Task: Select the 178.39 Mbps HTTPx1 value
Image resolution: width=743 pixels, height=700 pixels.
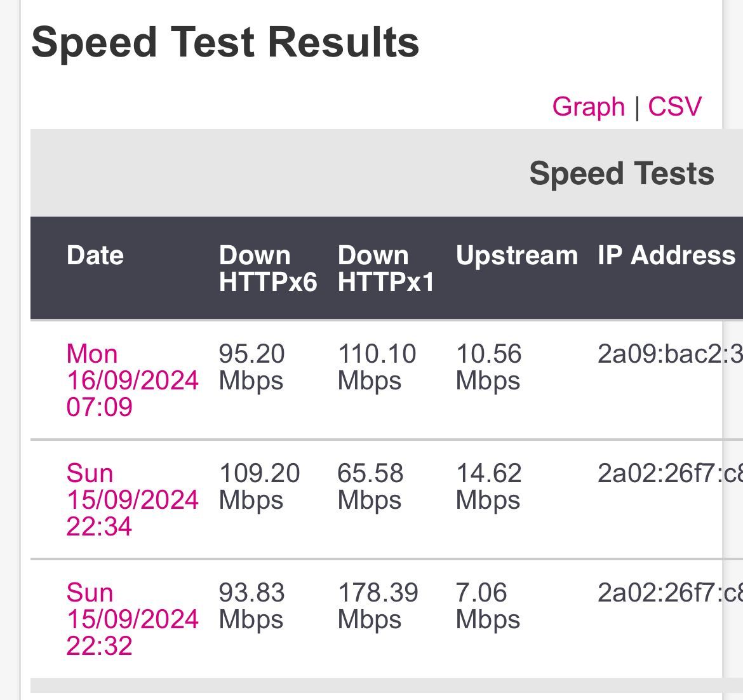Action: pyautogui.click(x=378, y=606)
